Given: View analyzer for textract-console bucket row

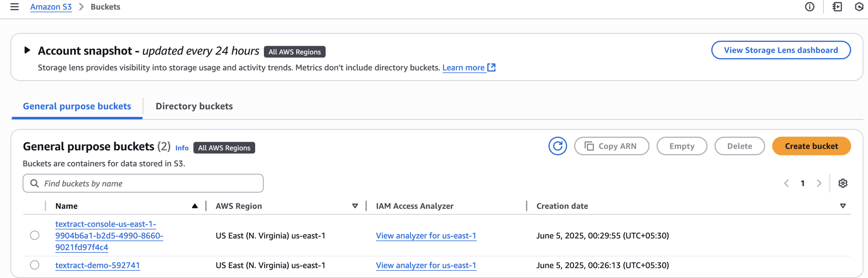Looking at the screenshot, I should click(x=426, y=236).
